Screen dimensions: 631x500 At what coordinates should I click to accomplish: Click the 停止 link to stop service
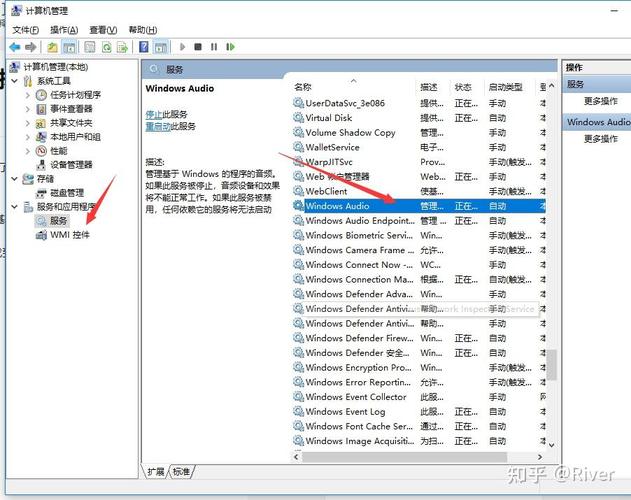pyautogui.click(x=152, y=115)
